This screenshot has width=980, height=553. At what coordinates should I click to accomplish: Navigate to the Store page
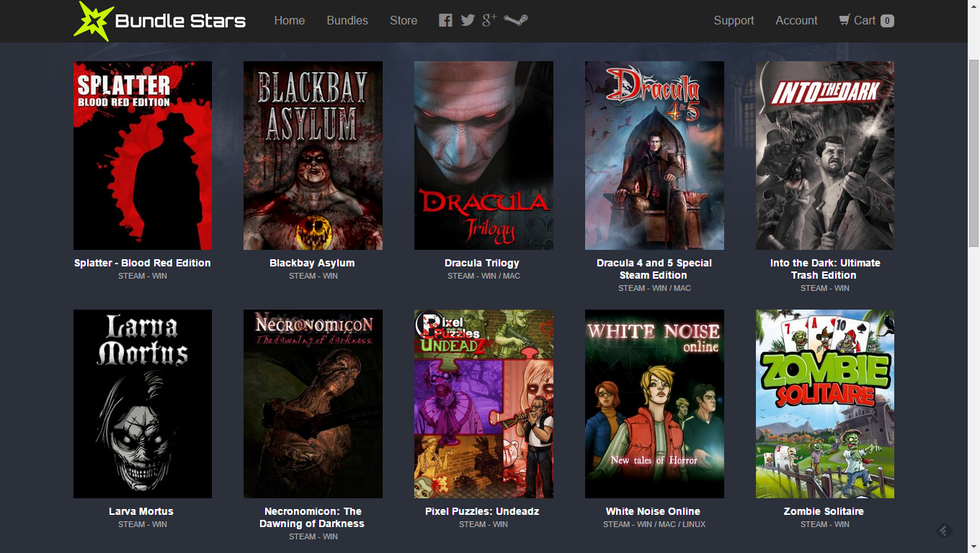[403, 20]
